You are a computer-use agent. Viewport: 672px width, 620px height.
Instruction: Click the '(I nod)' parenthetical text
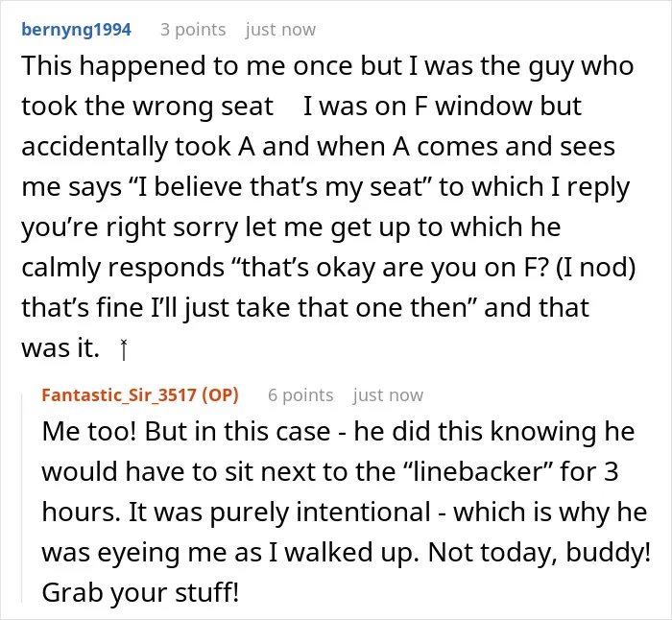tap(596, 268)
